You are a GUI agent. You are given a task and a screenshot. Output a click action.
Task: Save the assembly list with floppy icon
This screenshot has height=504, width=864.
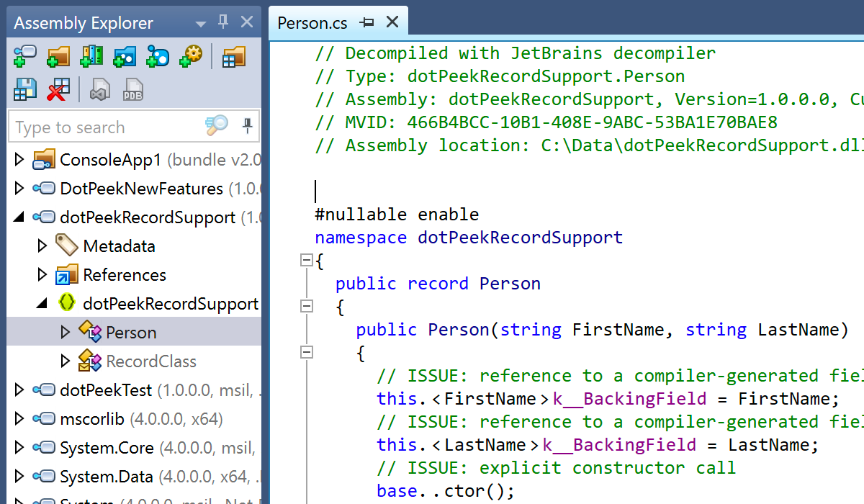[x=25, y=89]
